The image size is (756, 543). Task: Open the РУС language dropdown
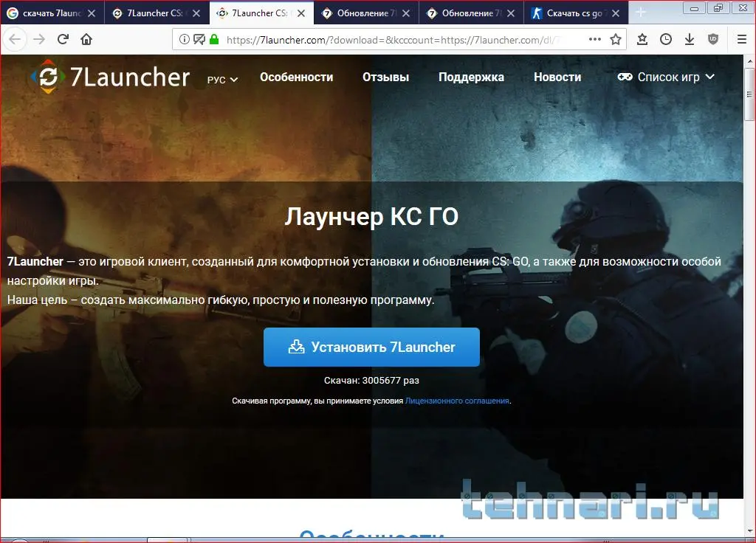coord(222,80)
